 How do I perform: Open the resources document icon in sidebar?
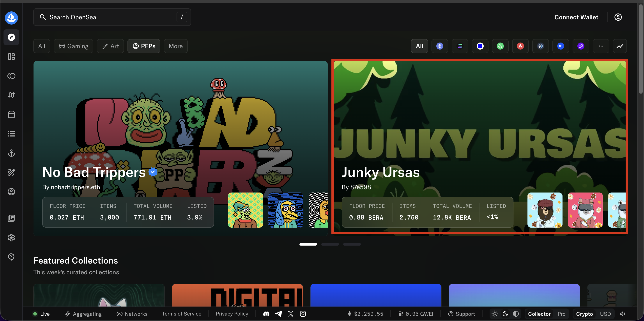[11, 218]
